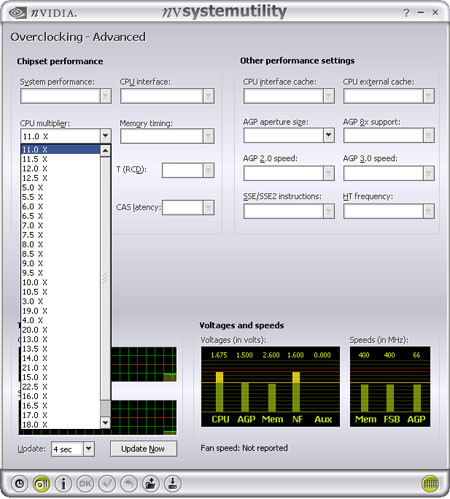Viewport: 450px width, 499px height.
Task: Pick 4.0 X in the multiplier list
Action: (60, 320)
